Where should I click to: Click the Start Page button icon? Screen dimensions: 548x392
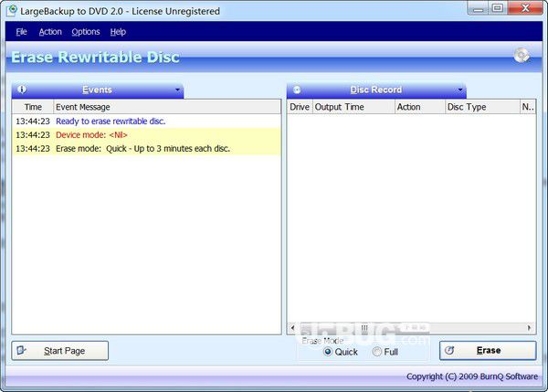click(22, 350)
